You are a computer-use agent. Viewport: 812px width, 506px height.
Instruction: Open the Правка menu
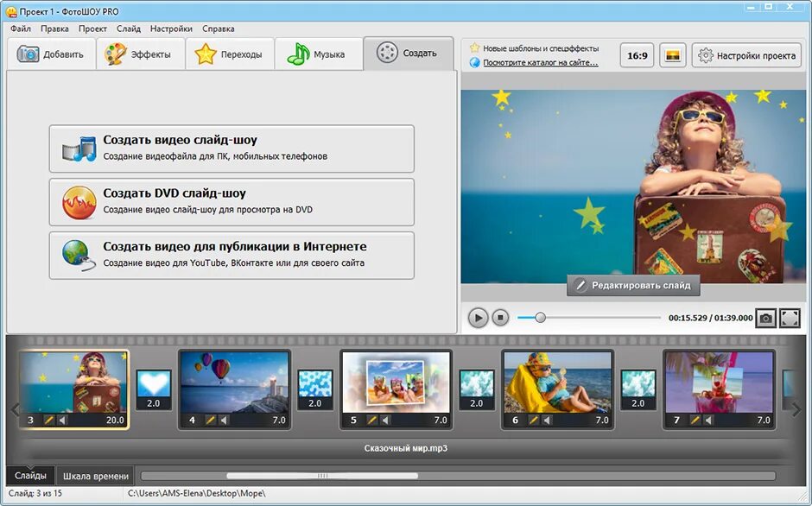(x=54, y=28)
